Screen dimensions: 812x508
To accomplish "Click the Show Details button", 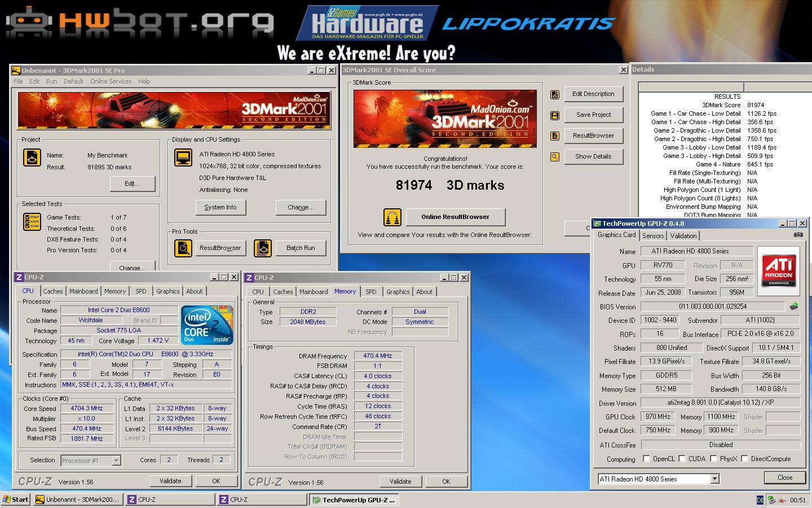I will [593, 156].
